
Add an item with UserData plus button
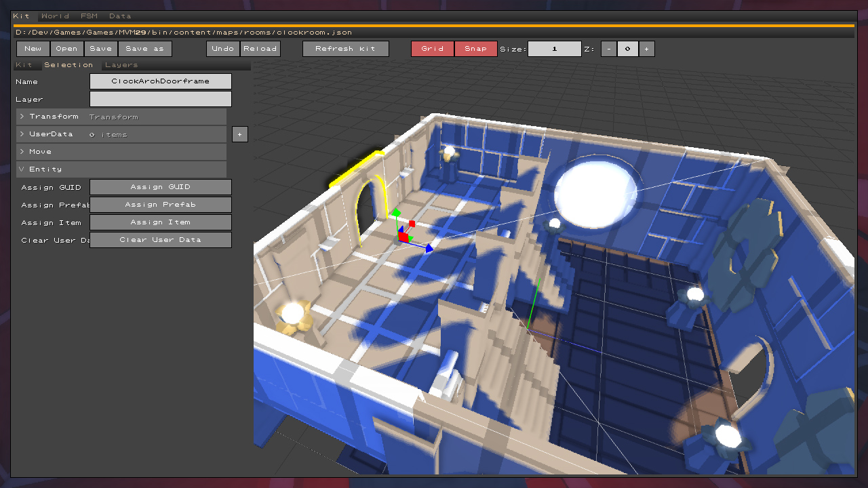pyautogui.click(x=239, y=134)
